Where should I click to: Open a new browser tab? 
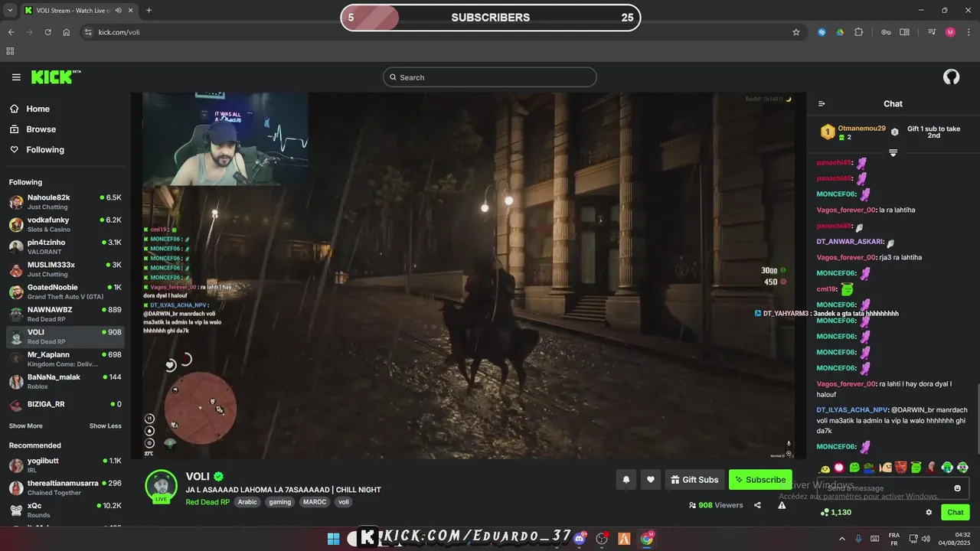[149, 10]
